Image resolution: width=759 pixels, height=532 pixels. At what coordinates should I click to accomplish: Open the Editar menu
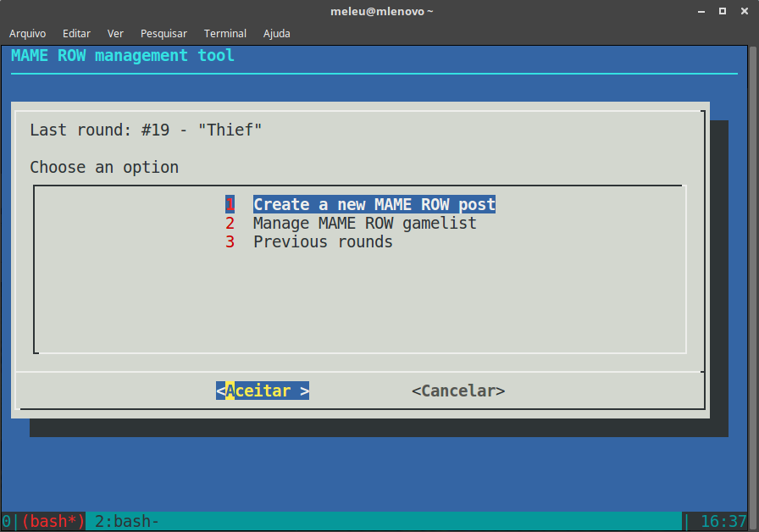(76, 34)
